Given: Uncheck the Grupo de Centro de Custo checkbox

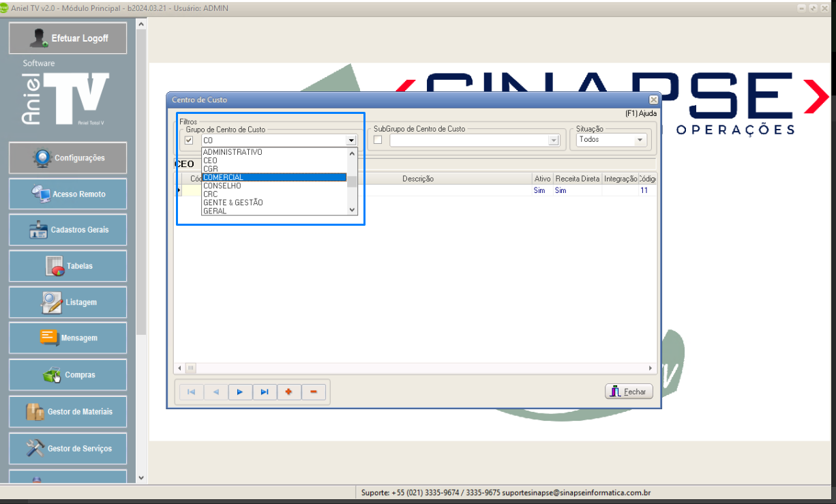Looking at the screenshot, I should click(189, 140).
